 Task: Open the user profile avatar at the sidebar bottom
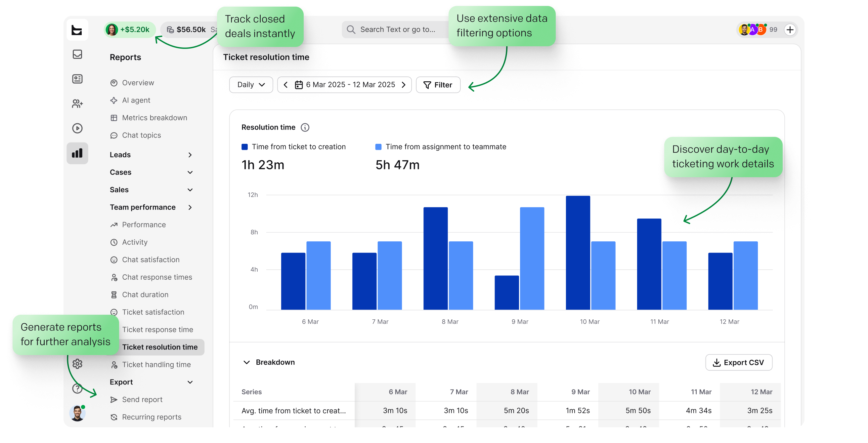pos(77,413)
